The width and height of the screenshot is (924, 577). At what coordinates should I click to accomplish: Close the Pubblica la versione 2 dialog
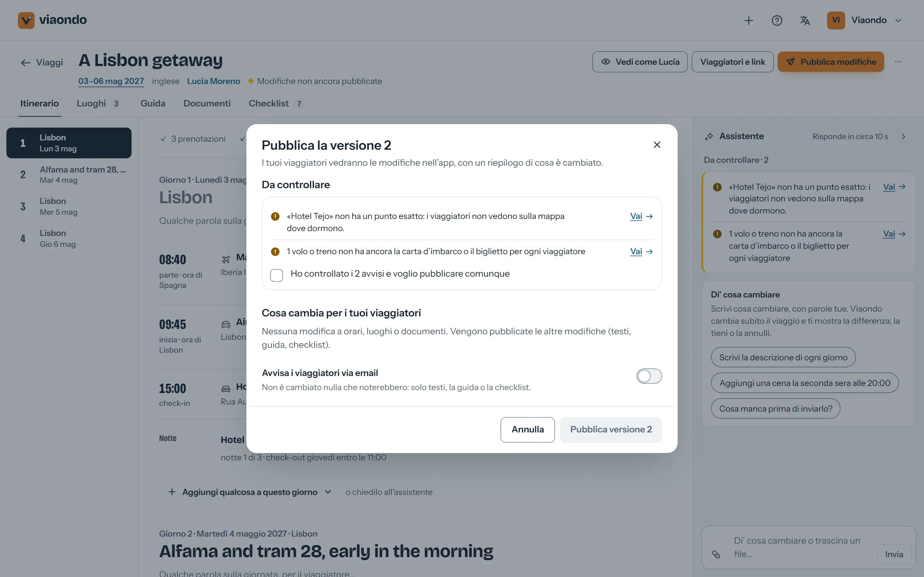657,145
